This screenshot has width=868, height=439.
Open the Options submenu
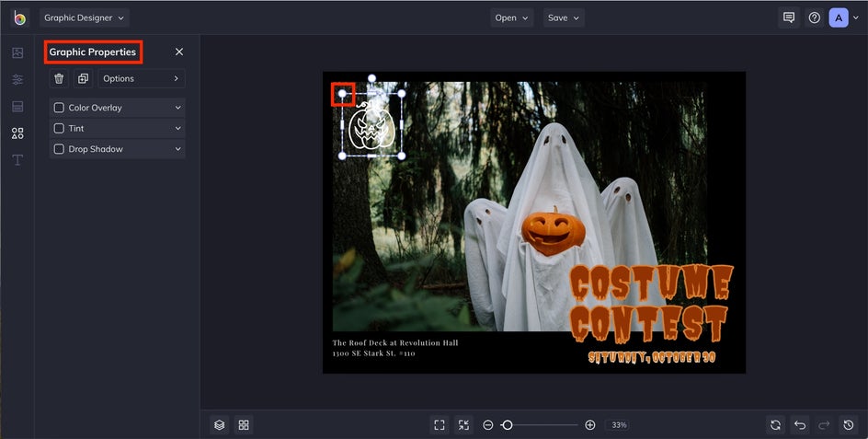point(142,79)
